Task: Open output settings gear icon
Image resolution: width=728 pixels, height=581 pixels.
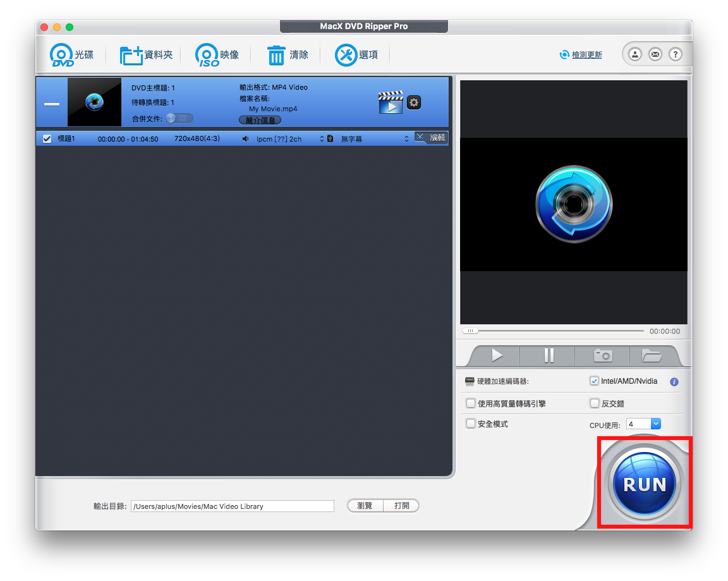Action: coord(414,102)
